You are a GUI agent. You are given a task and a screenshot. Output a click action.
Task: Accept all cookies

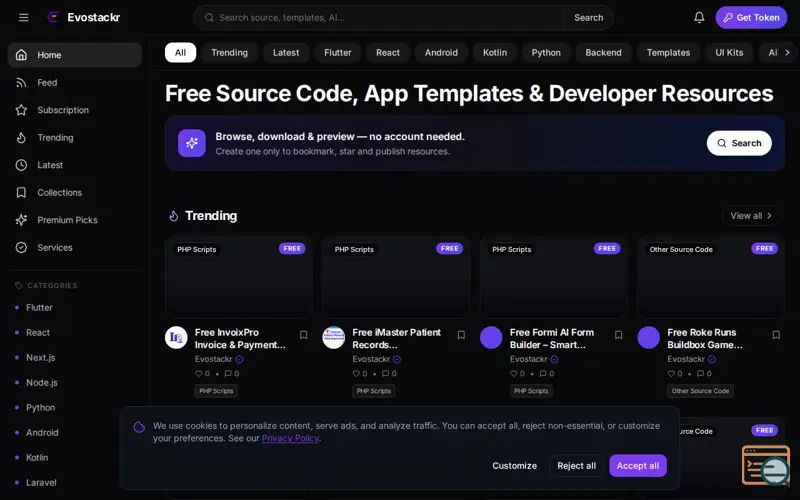coord(638,466)
